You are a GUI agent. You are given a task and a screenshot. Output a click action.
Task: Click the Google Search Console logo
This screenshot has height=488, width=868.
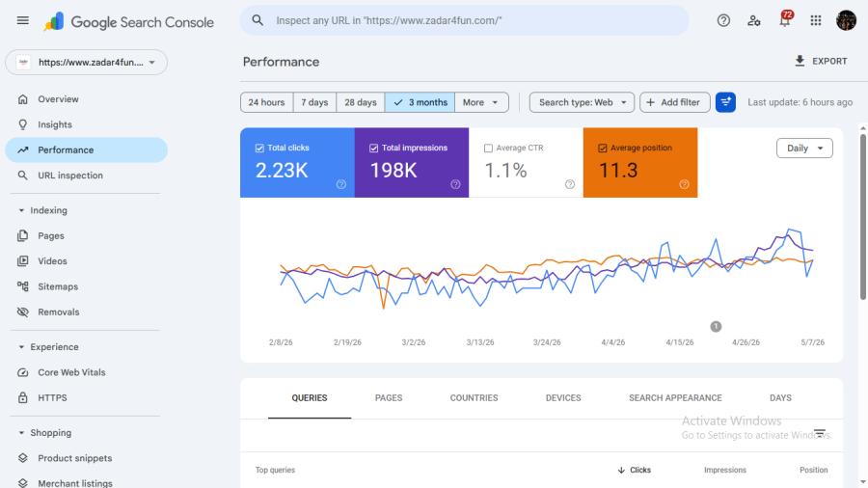[x=129, y=22]
